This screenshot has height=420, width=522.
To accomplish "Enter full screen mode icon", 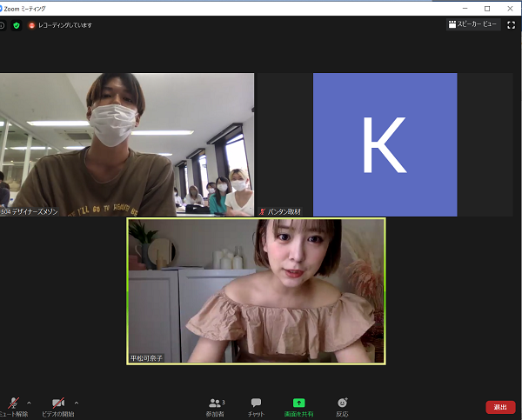I will [512, 25].
